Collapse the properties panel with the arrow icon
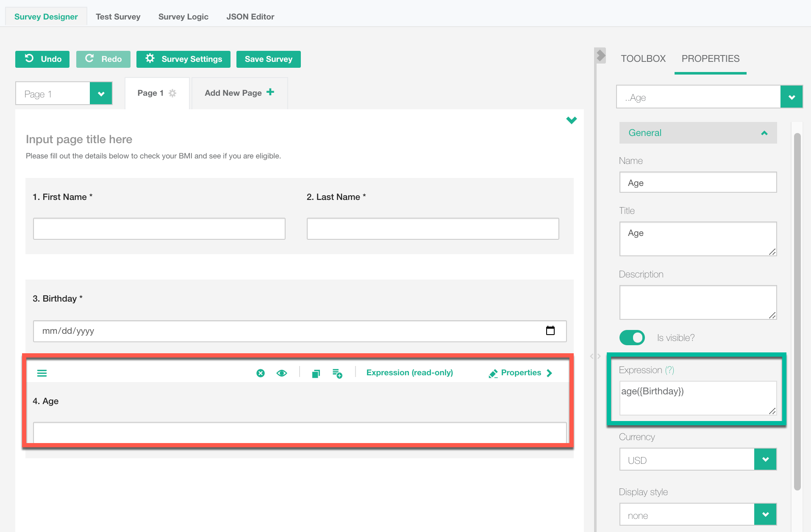This screenshot has width=811, height=532. (600, 55)
